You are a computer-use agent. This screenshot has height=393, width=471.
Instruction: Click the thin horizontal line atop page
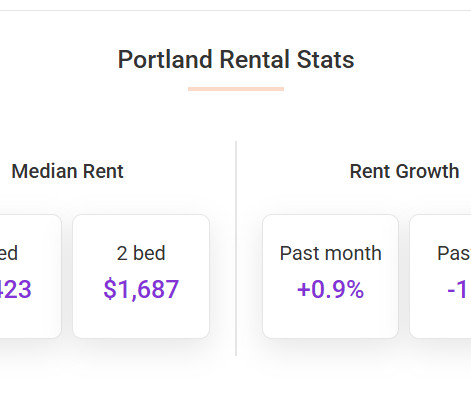235,10
